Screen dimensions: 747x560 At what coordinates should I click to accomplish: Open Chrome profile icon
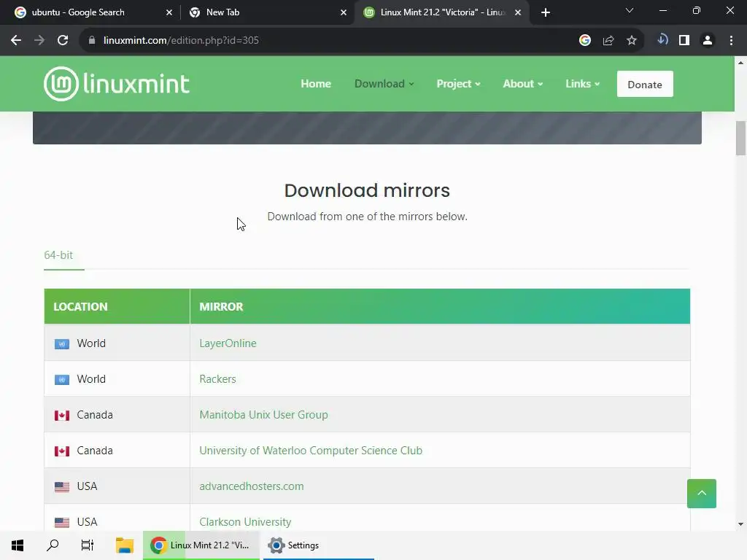coord(708,41)
